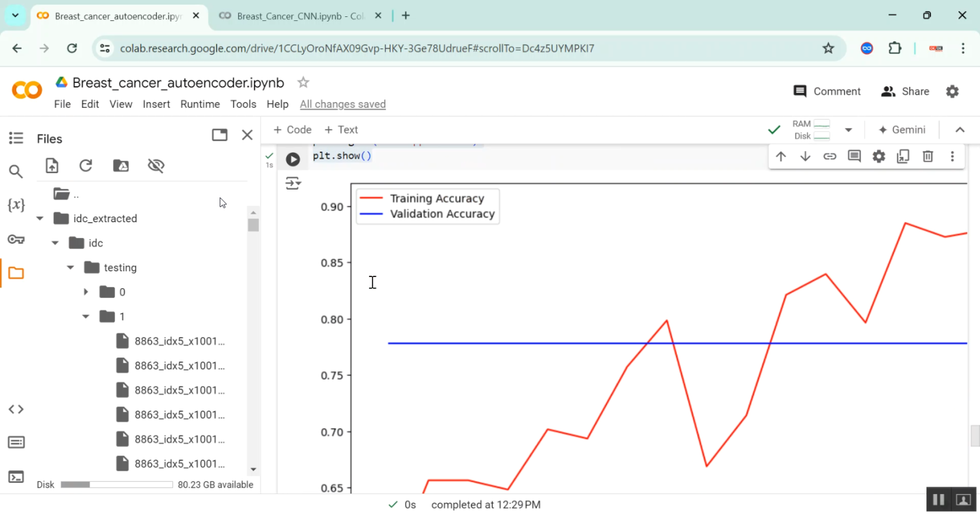Click the Disk usage bar
Viewport: 980px width, 515px height.
point(116,484)
